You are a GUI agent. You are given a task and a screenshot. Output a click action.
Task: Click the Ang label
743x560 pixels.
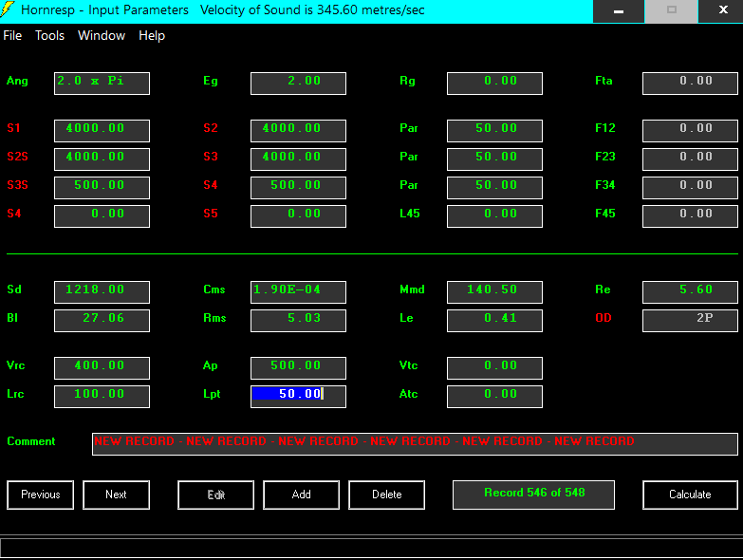(17, 81)
